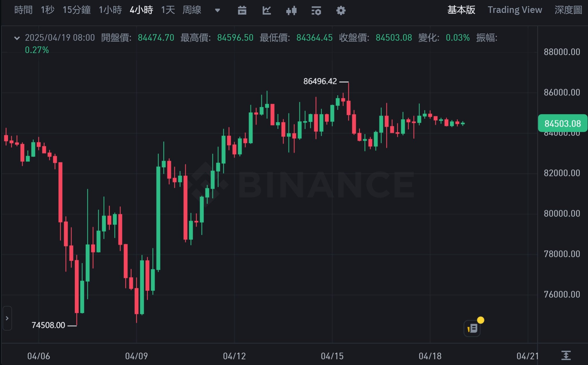The height and width of the screenshot is (365, 588).
Task: Collapse OHLC info with chevron
Action: tap(17, 38)
